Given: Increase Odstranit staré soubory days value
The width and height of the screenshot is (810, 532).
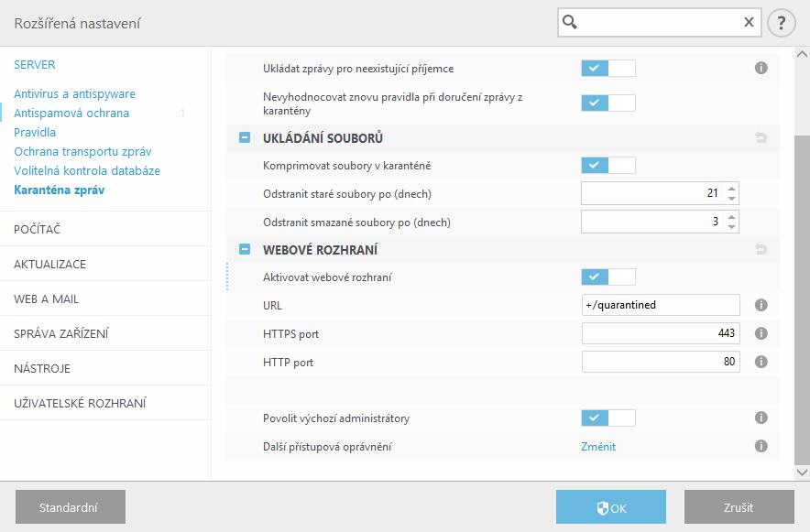Looking at the screenshot, I should (731, 189).
